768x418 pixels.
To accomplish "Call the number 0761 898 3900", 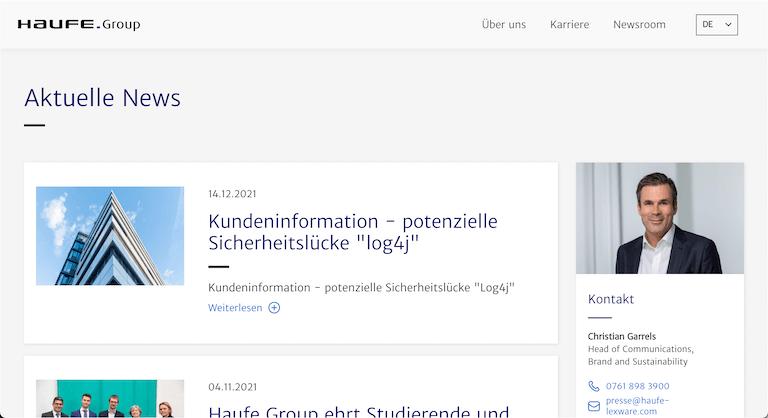I will (x=637, y=386).
